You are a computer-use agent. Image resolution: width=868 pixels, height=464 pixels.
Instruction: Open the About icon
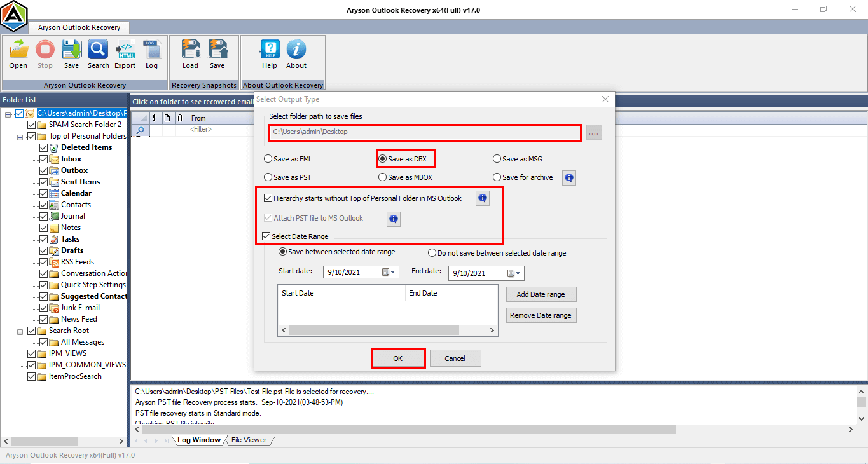296,50
